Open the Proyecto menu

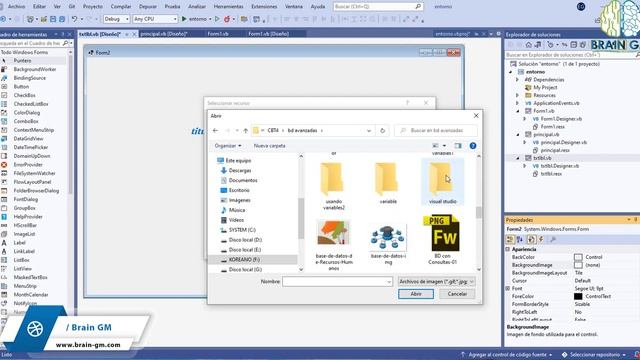pyautogui.click(x=93, y=7)
